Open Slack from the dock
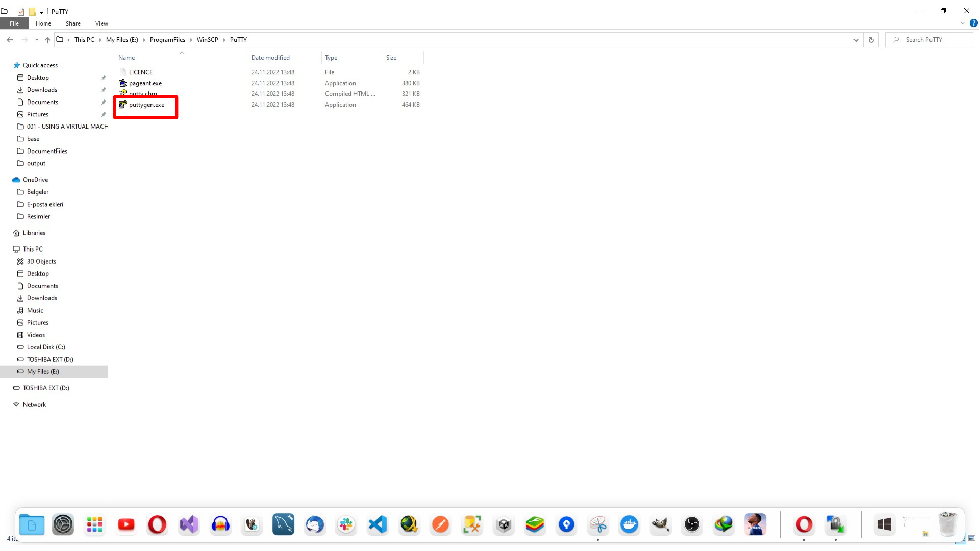 click(x=346, y=524)
